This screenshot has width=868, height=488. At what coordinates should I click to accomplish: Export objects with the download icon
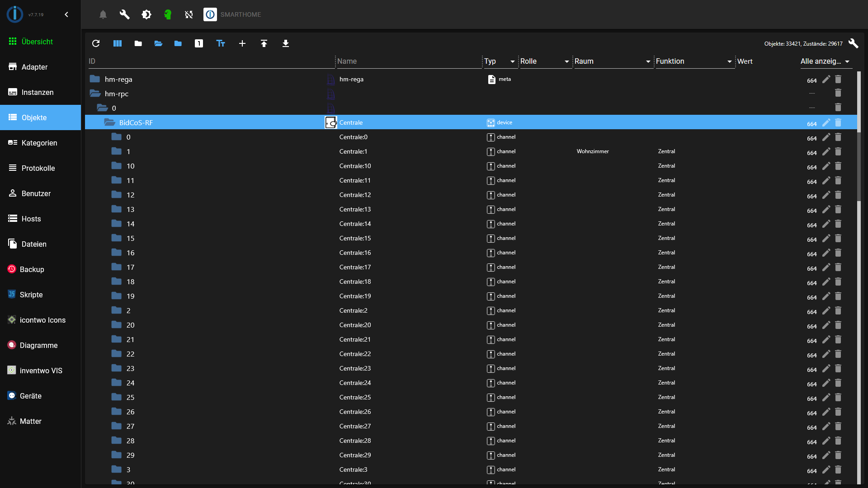[285, 43]
